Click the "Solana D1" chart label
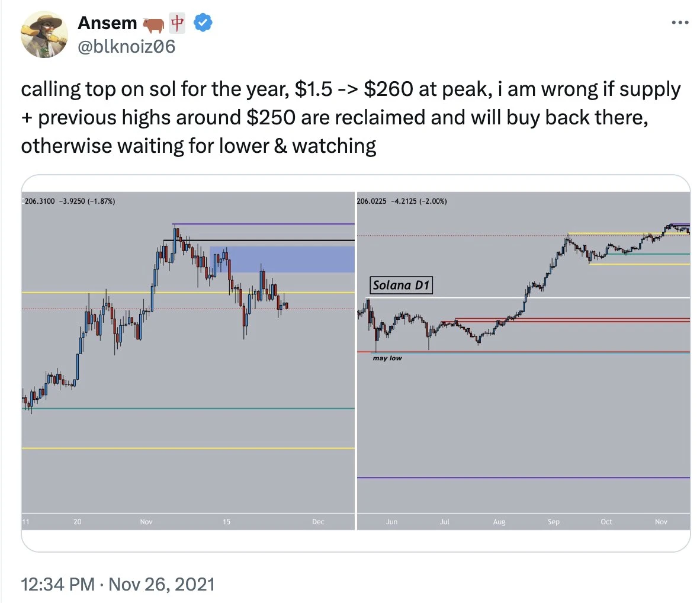The height and width of the screenshot is (603, 700). coord(401,286)
